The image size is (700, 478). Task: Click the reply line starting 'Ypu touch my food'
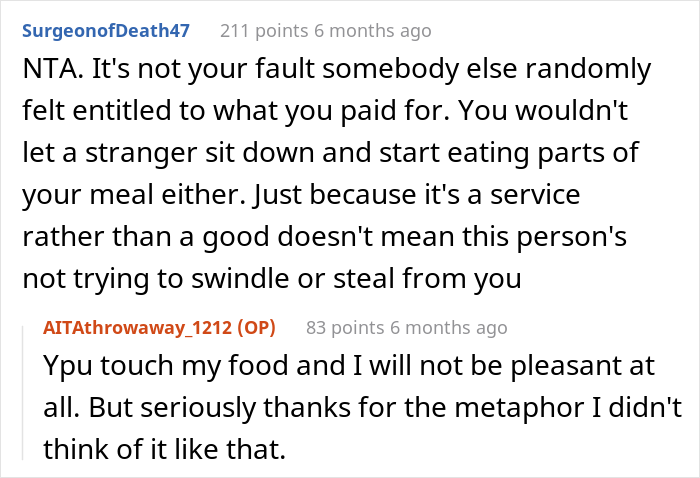[340, 368]
